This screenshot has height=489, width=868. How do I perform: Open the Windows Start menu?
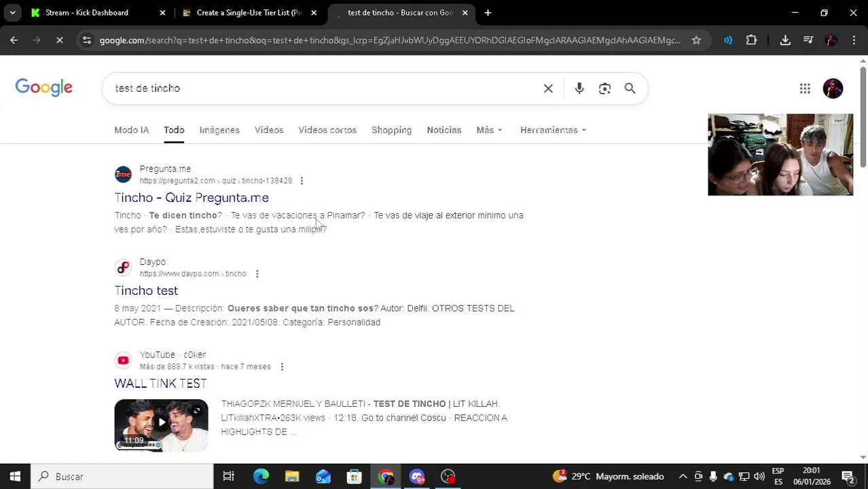(x=15, y=476)
